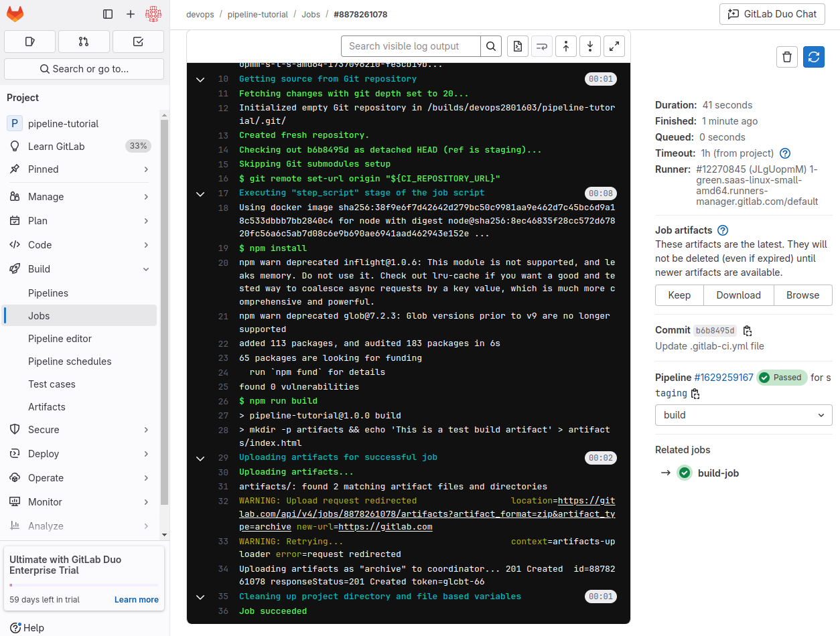Collapse 'Getting source from Git repository' section
840x636 pixels.
coord(200,80)
